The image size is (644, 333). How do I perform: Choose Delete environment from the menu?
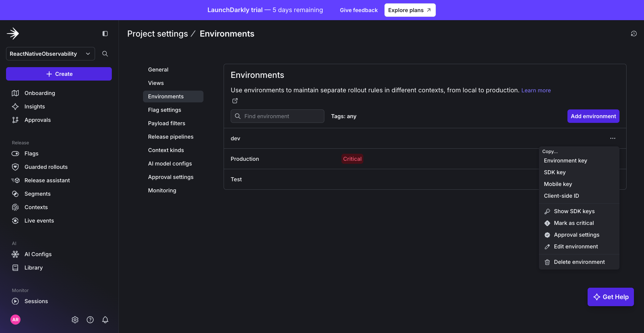579,262
